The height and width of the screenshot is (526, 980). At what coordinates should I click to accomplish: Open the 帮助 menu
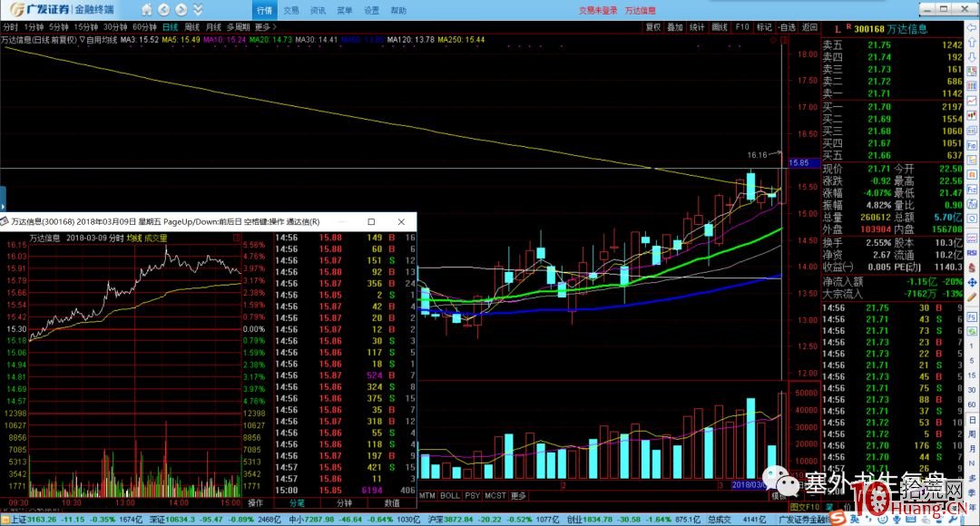398,11
